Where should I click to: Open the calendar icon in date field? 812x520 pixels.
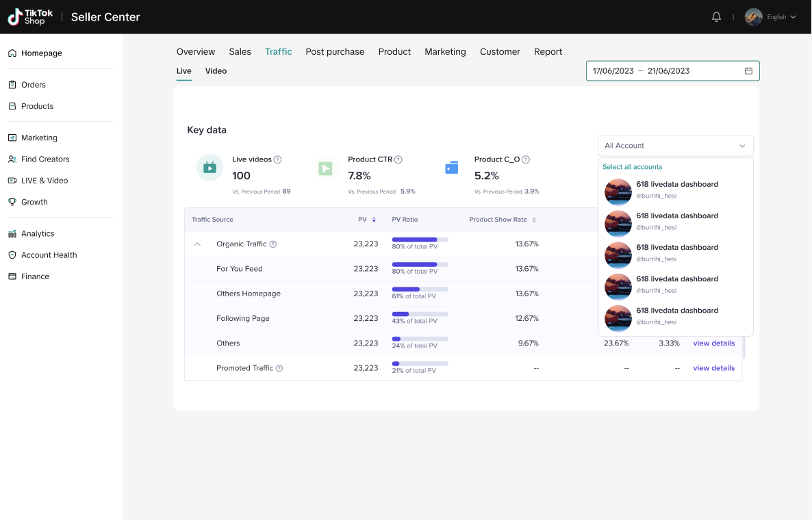[x=748, y=71]
